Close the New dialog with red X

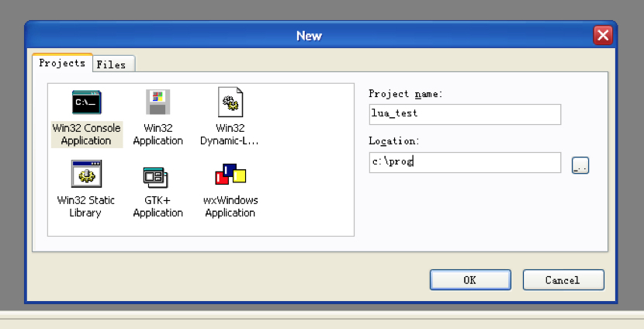[603, 35]
